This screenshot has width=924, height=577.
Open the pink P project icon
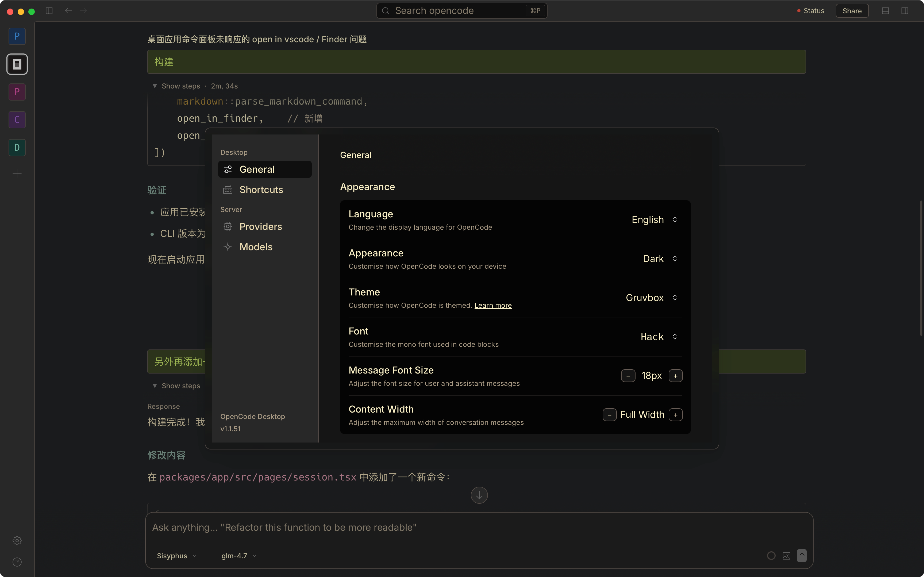tap(17, 92)
